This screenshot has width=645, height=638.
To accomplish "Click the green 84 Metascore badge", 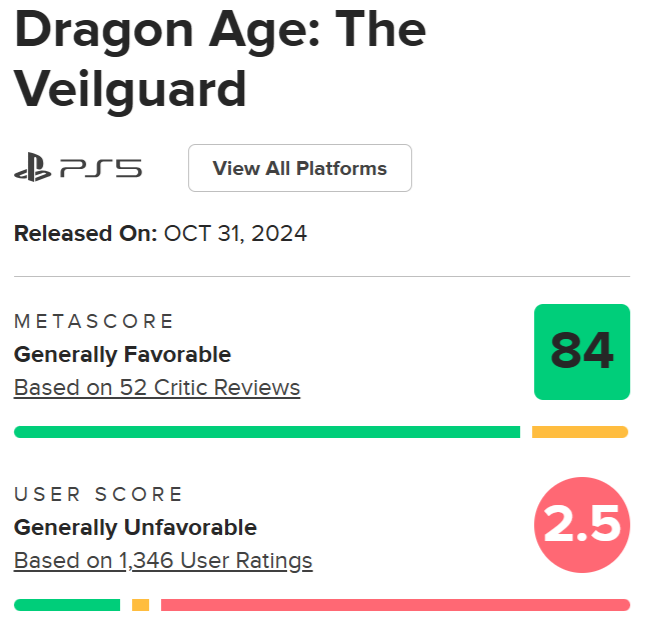I will click(x=582, y=352).
